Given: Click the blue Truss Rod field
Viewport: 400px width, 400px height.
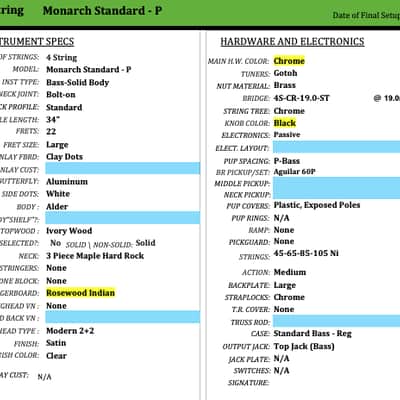Looking at the screenshot, I should tap(336, 322).
